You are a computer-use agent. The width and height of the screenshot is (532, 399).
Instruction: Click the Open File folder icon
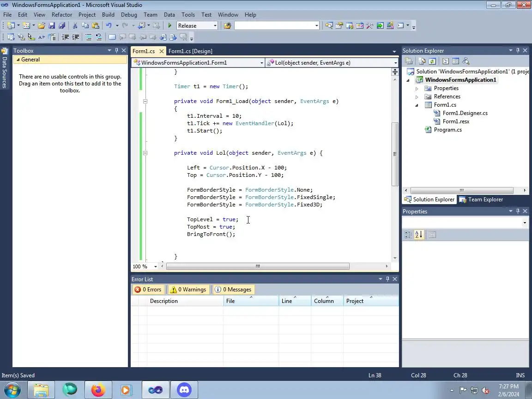(x=42, y=25)
